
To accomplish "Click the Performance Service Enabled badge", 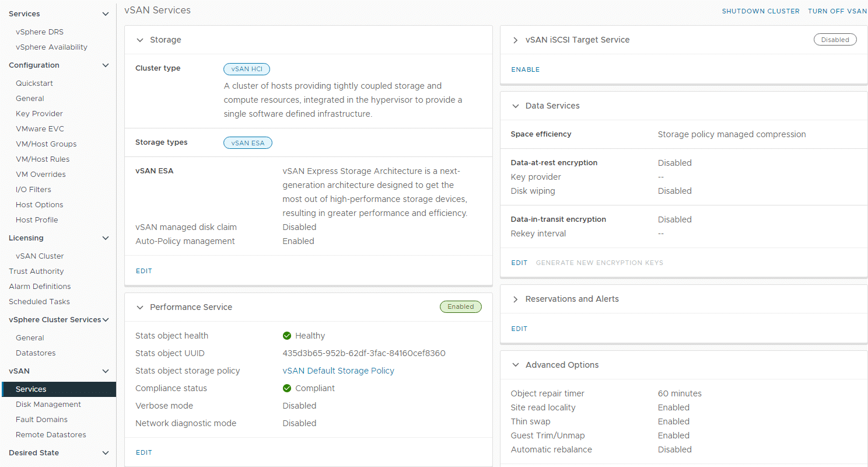I will (461, 306).
